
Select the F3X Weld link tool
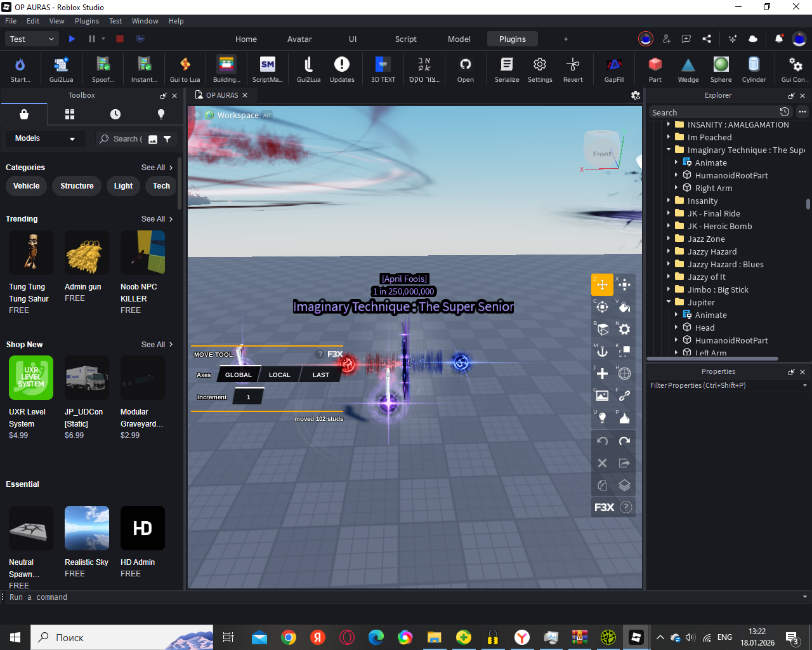tap(624, 395)
